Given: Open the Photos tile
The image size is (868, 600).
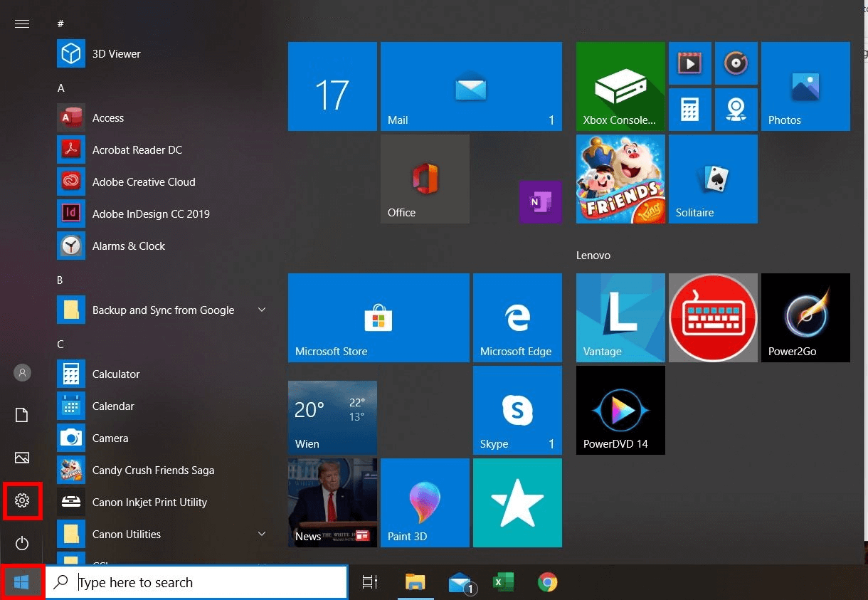Looking at the screenshot, I should (805, 86).
